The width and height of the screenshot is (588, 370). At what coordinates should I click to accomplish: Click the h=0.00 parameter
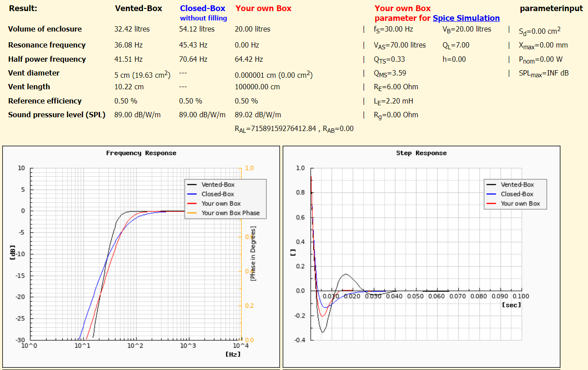(454, 59)
